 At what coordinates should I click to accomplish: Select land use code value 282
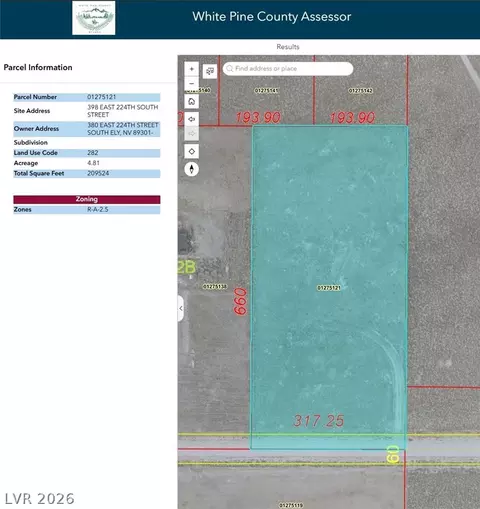pos(93,153)
